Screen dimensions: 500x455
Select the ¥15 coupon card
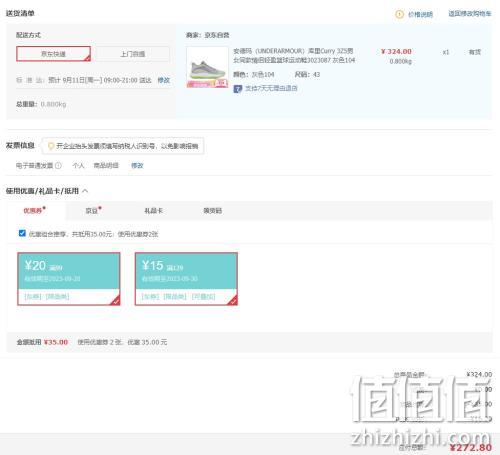(186, 279)
